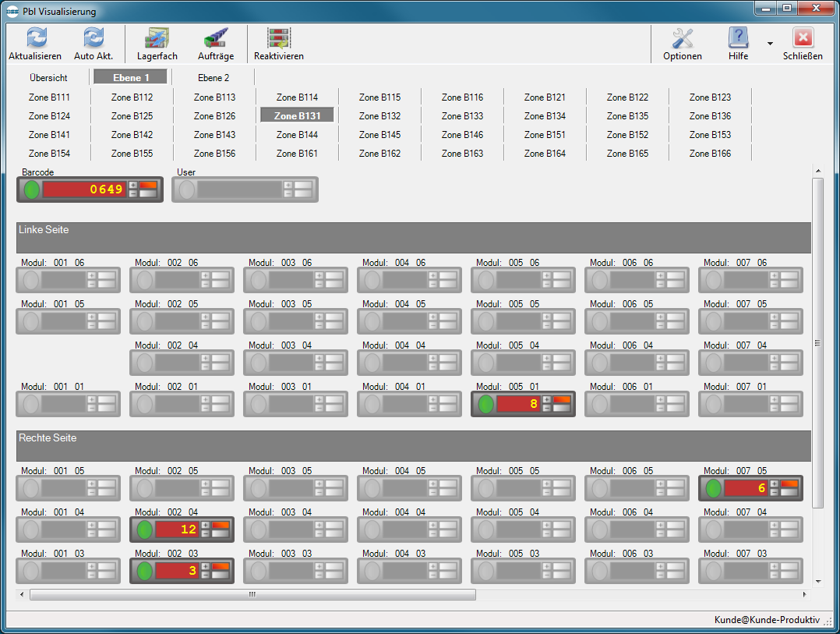The image size is (840, 634).
Task: Select the Zone B131 tab
Action: (297, 115)
